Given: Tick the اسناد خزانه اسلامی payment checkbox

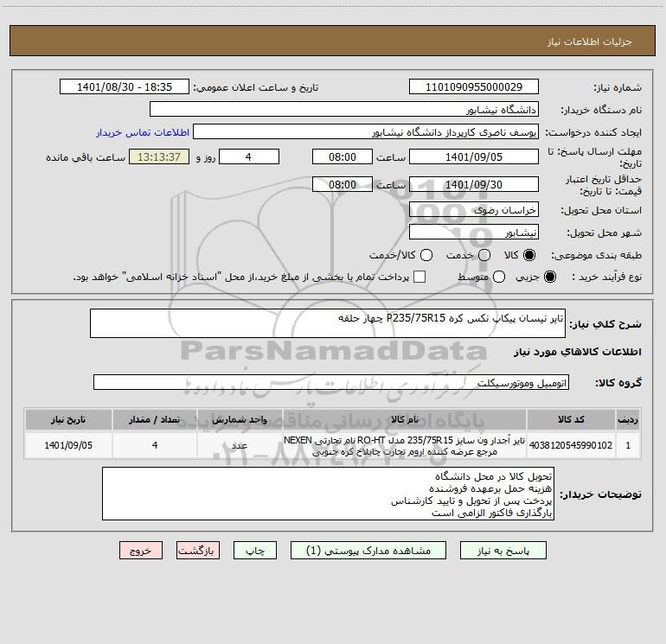Looking at the screenshot, I should click(419, 277).
